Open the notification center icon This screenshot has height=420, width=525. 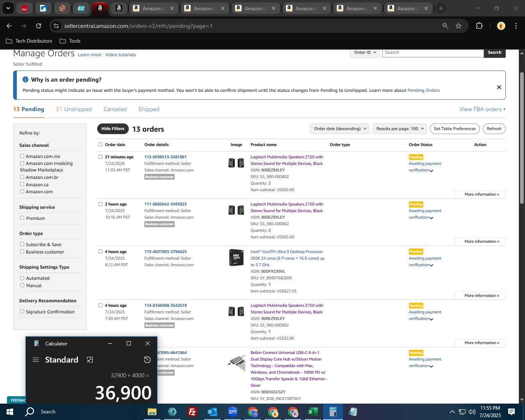point(511,412)
